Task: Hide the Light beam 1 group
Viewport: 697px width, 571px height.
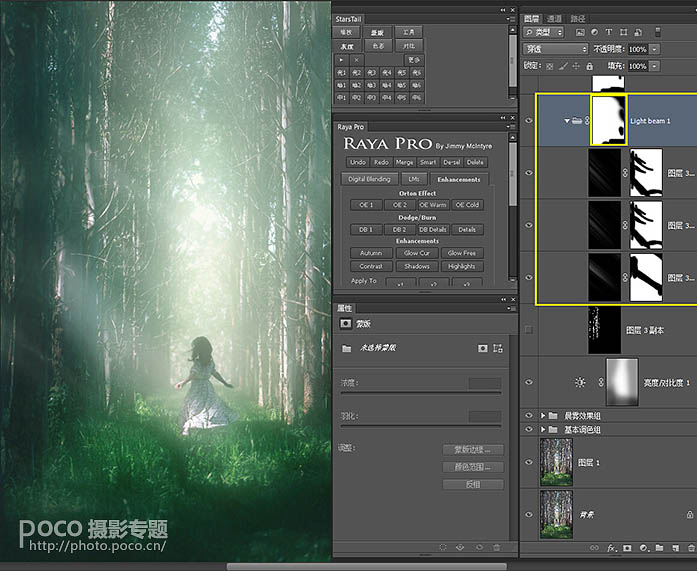Action: tap(529, 120)
